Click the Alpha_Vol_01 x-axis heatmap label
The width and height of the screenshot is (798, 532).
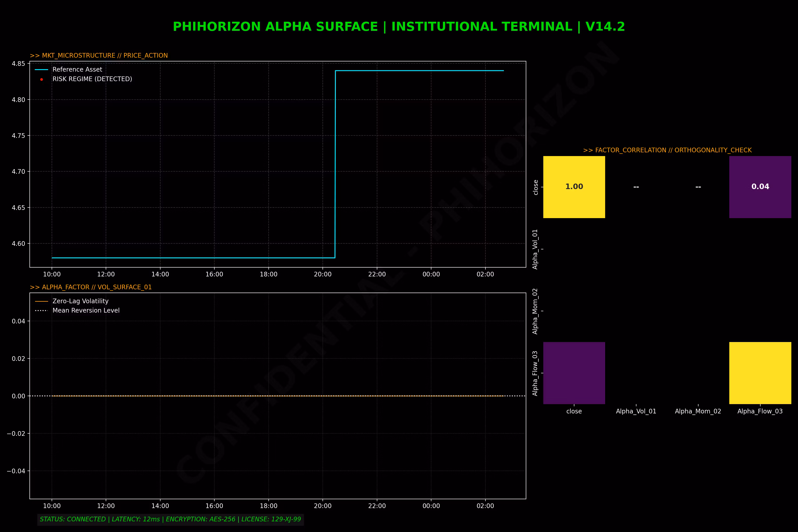[x=636, y=411]
